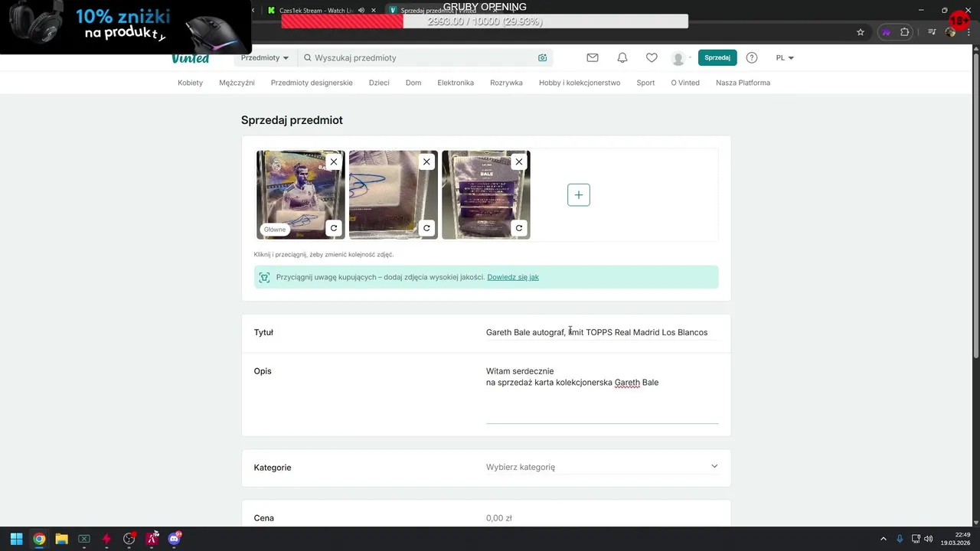Click the Wyszukaj przedmioty search field

pos(425,58)
